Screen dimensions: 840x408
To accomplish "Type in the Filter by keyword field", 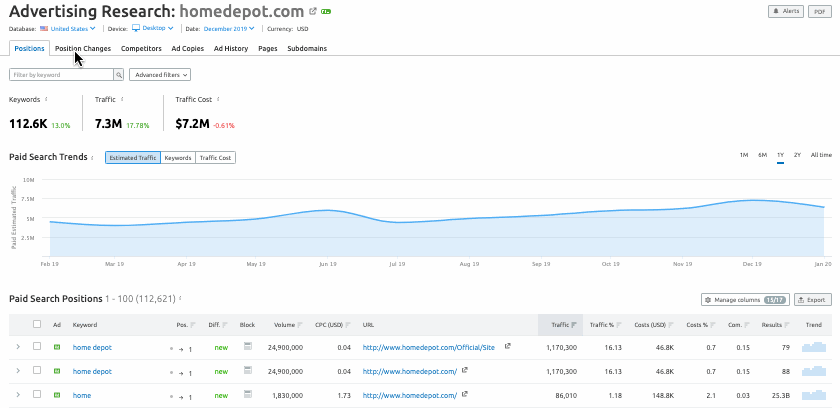I will (60, 75).
